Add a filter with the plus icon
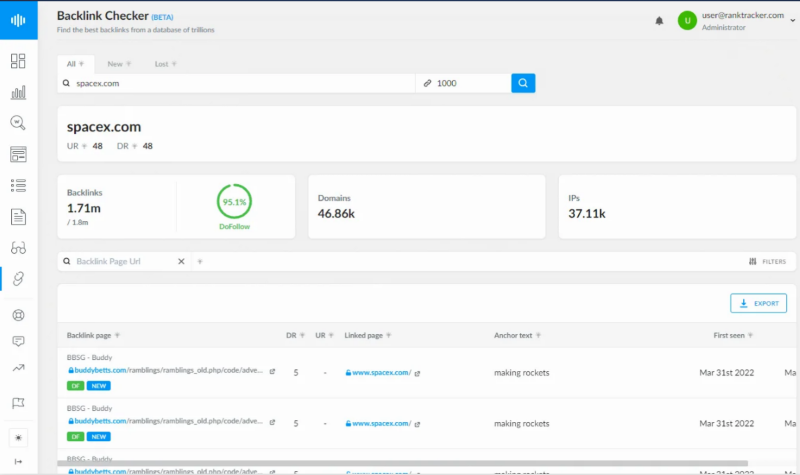The image size is (800, 475). tap(200, 261)
